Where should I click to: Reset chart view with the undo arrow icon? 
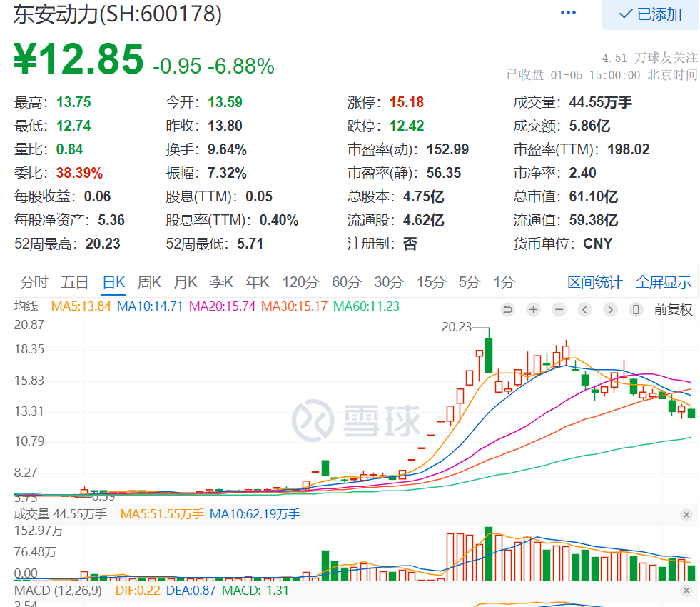point(507,309)
